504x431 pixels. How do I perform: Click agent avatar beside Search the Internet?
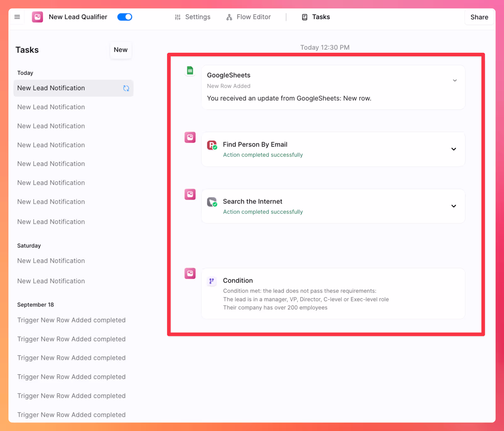point(190,194)
